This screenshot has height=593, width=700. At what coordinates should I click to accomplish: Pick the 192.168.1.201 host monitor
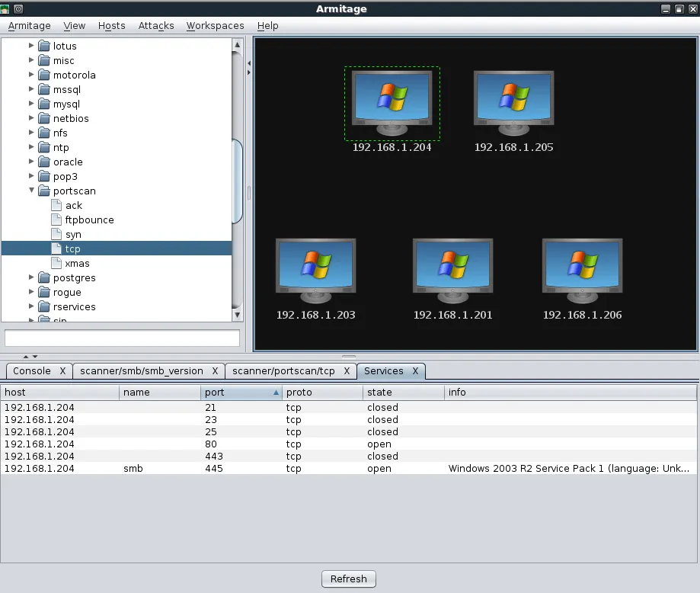click(x=452, y=269)
